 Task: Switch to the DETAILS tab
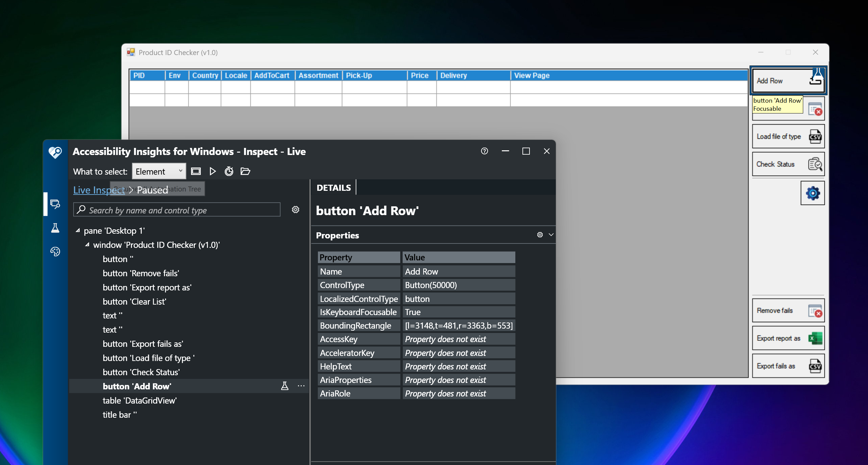[x=333, y=188]
